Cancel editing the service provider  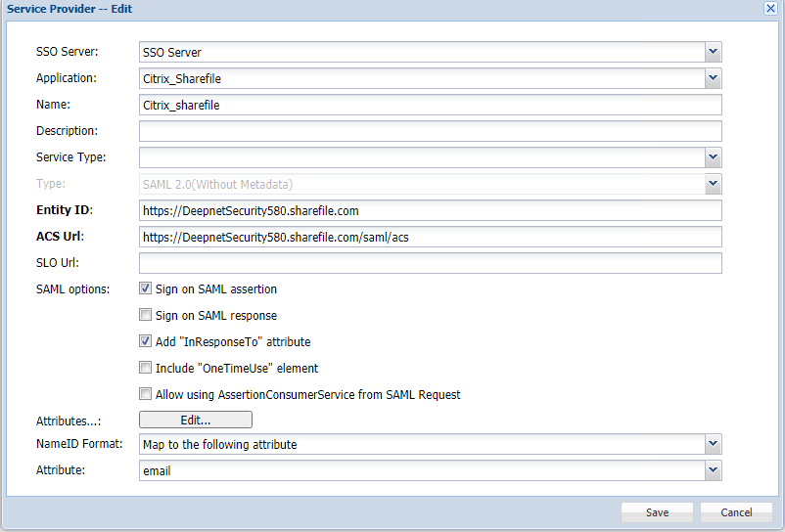[736, 512]
